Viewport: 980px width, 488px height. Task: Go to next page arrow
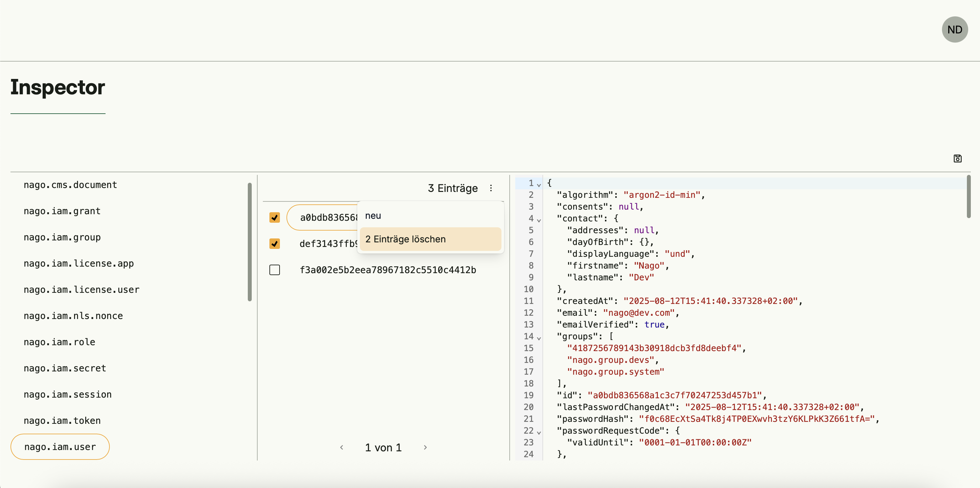pyautogui.click(x=425, y=447)
